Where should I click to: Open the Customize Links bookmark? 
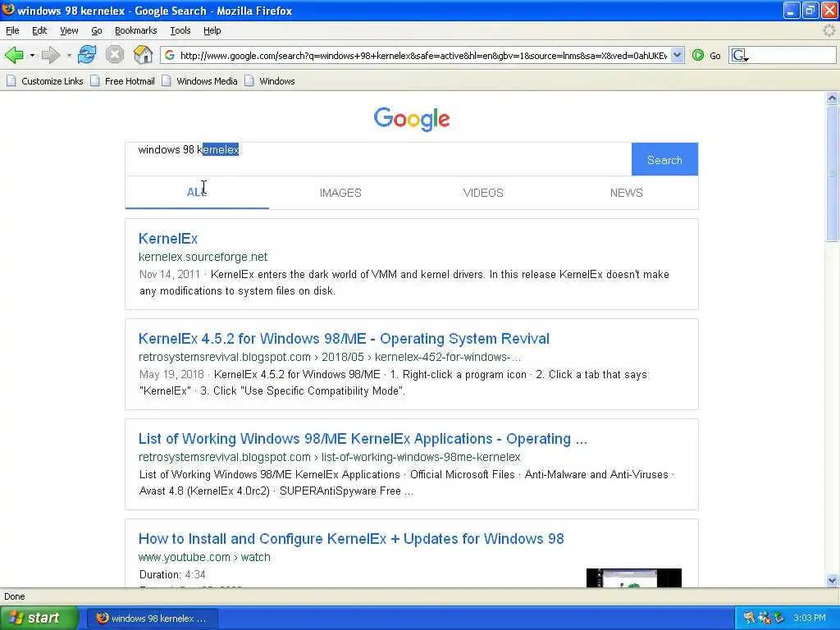[x=45, y=81]
